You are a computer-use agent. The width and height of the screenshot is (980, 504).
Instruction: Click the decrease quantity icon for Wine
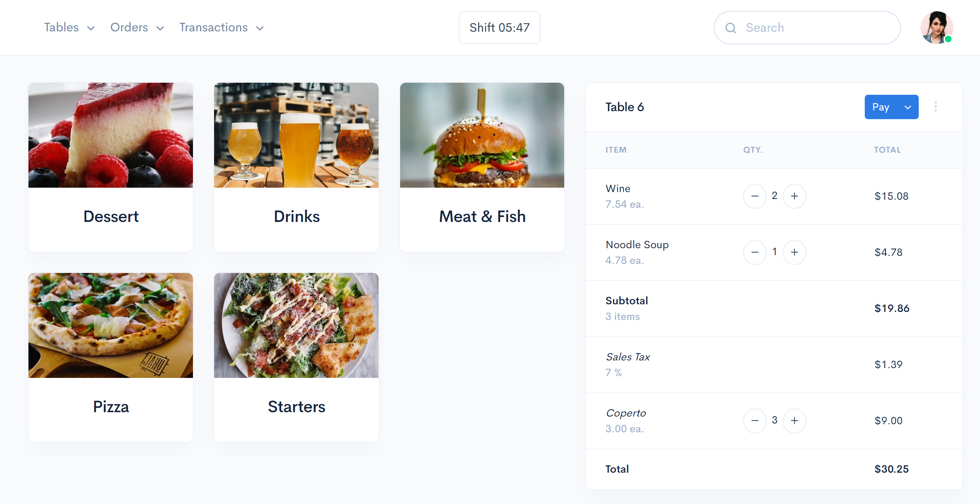click(x=755, y=196)
